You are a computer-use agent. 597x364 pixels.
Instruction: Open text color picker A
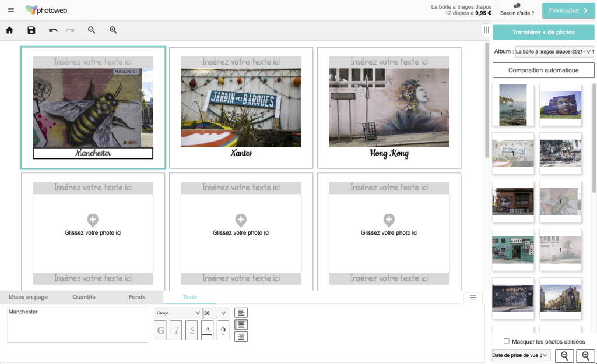(x=207, y=330)
